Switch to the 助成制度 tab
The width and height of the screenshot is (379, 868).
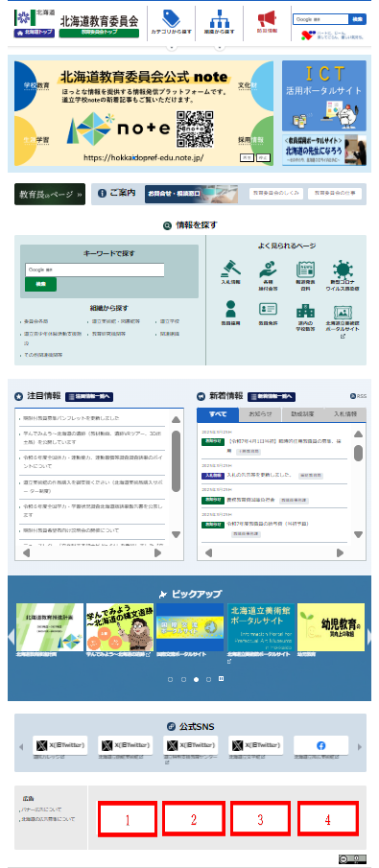(302, 414)
